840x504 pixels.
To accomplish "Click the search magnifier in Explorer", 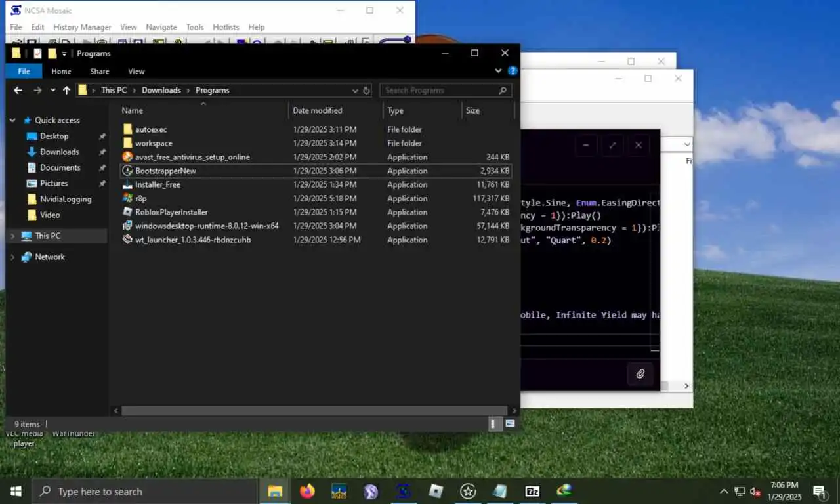I will tap(503, 91).
